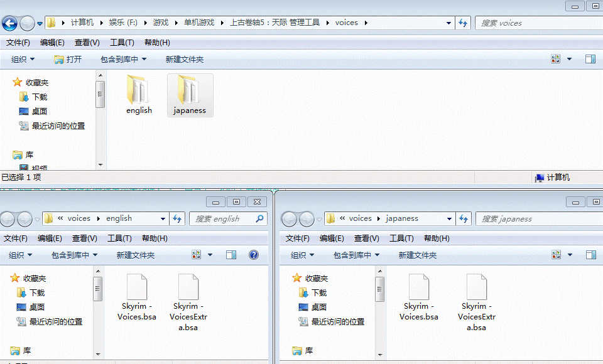The height and width of the screenshot is (364, 603).
Task: Click the 搜索 voices search field
Action: pyautogui.click(x=534, y=23)
